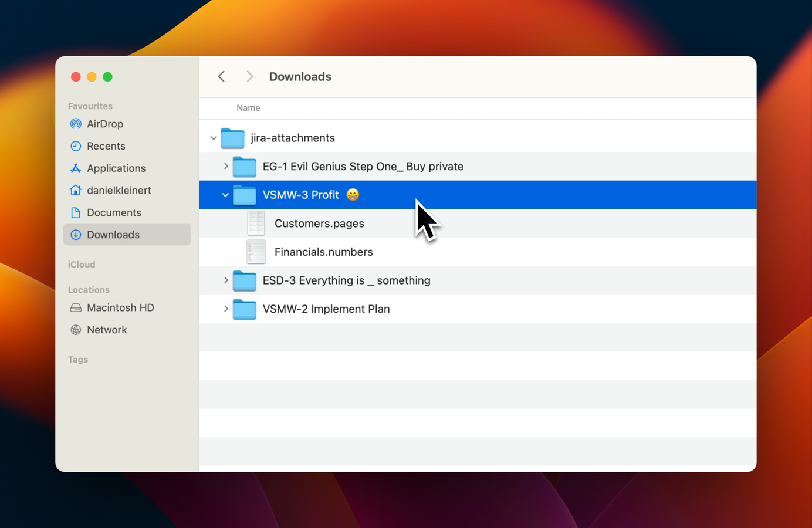The height and width of the screenshot is (528, 812).
Task: Select the Applications sidebar icon
Action: pos(76,168)
